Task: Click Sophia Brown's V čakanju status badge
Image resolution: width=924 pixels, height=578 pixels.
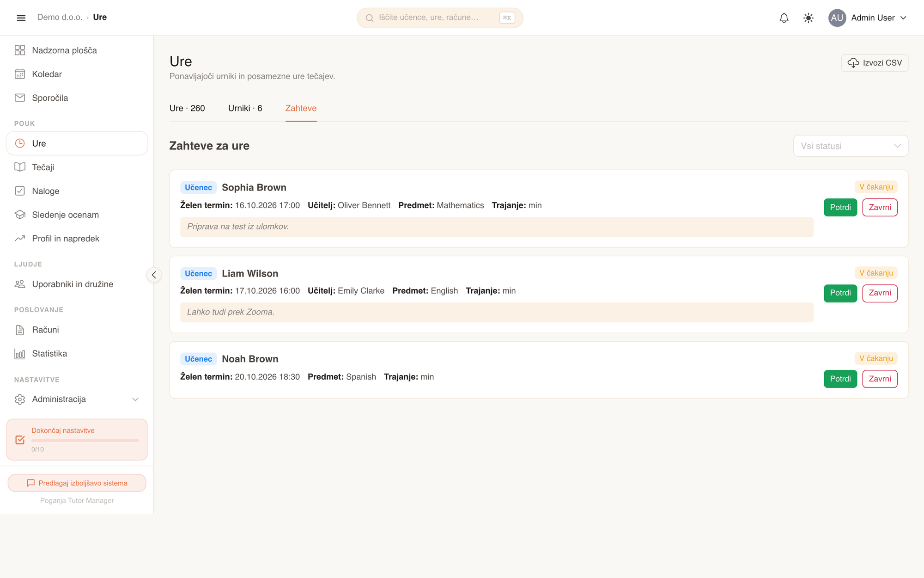Action: [x=876, y=187]
